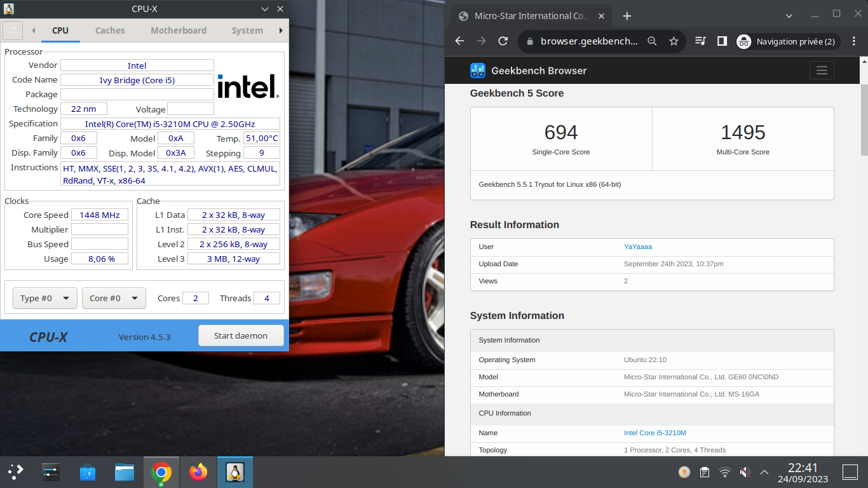Reload the Geekbench page
The image size is (868, 488).
pyautogui.click(x=503, y=41)
